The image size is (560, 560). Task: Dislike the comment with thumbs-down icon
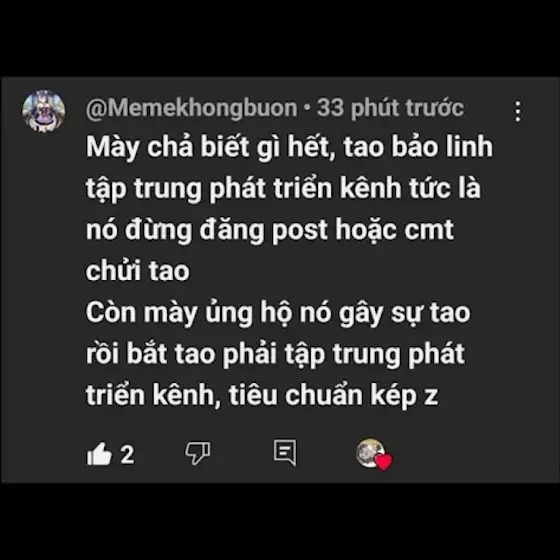[x=198, y=454]
